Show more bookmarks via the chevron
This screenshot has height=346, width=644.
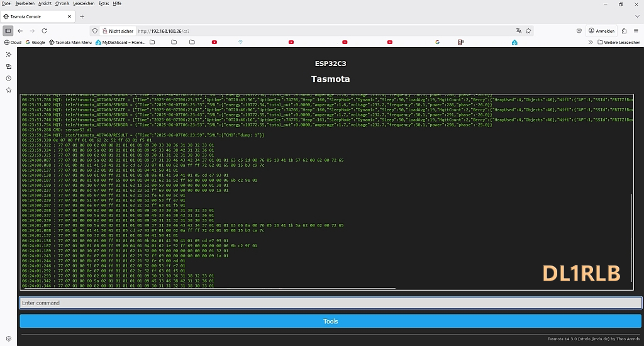tap(590, 42)
